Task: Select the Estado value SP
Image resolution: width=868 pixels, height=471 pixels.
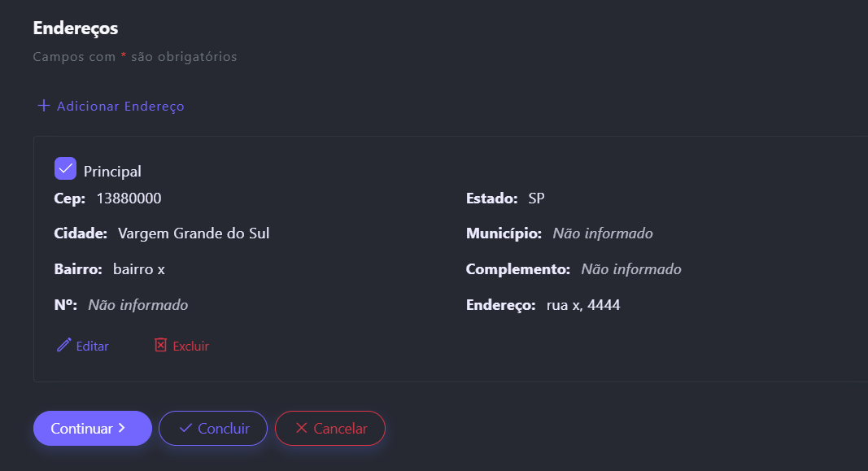Action: click(x=536, y=198)
